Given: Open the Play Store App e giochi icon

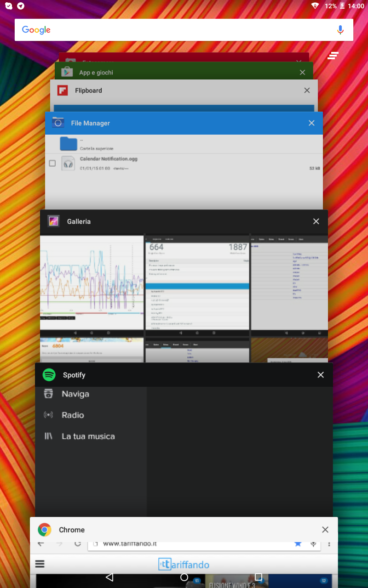Looking at the screenshot, I should (67, 72).
